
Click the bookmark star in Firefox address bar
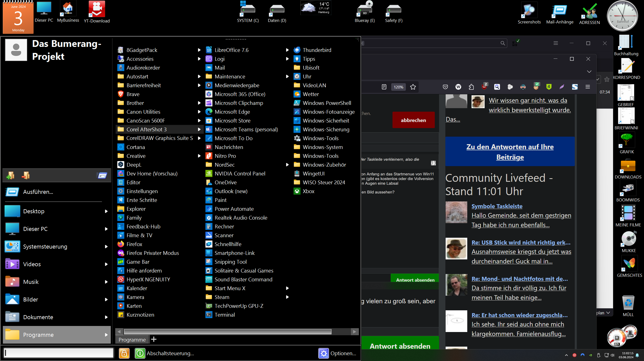413,87
